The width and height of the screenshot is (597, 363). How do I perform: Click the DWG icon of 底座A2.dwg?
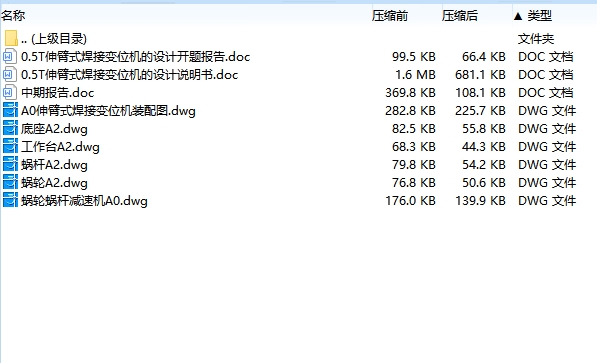tap(10, 128)
